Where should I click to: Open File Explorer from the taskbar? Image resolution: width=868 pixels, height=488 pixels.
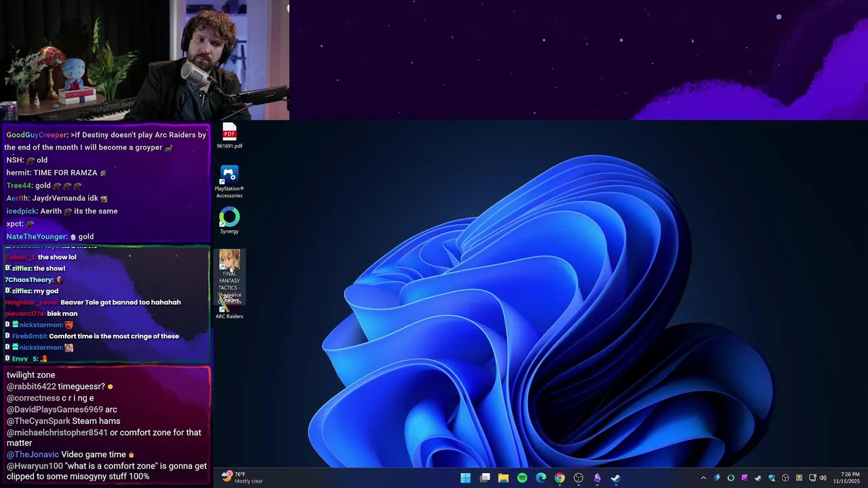(x=503, y=478)
